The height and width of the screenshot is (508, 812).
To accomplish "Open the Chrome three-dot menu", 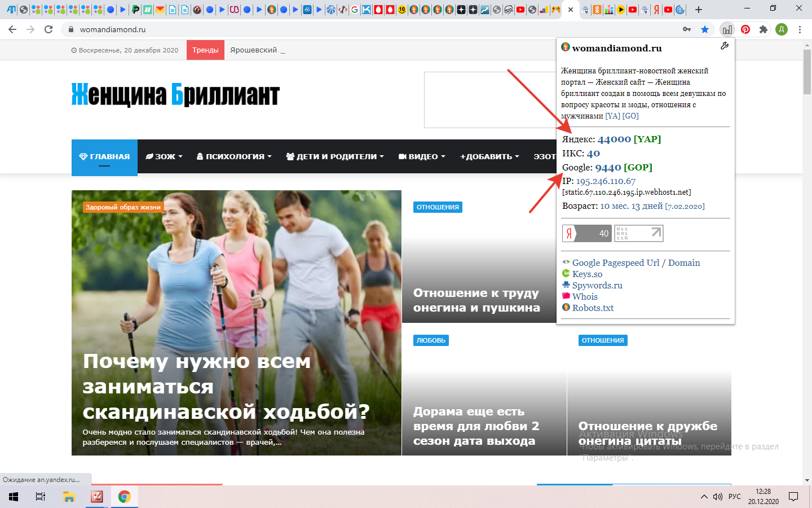I will [800, 29].
